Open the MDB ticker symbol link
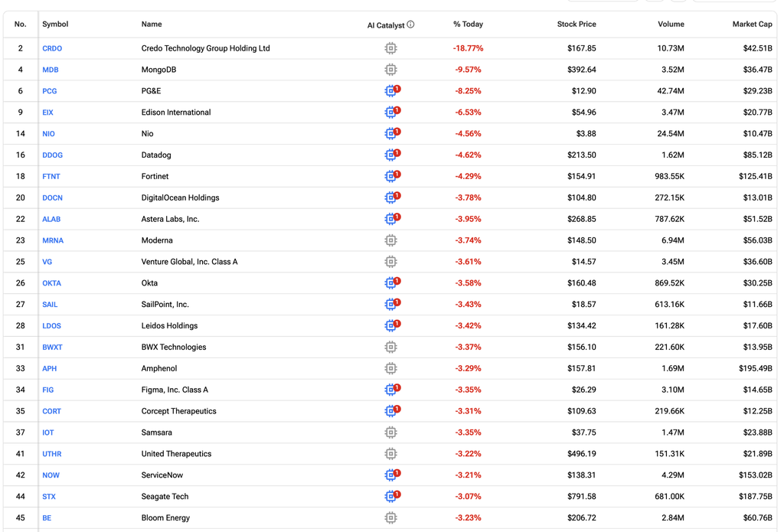Screen dimensions: 784x532 tap(50, 70)
